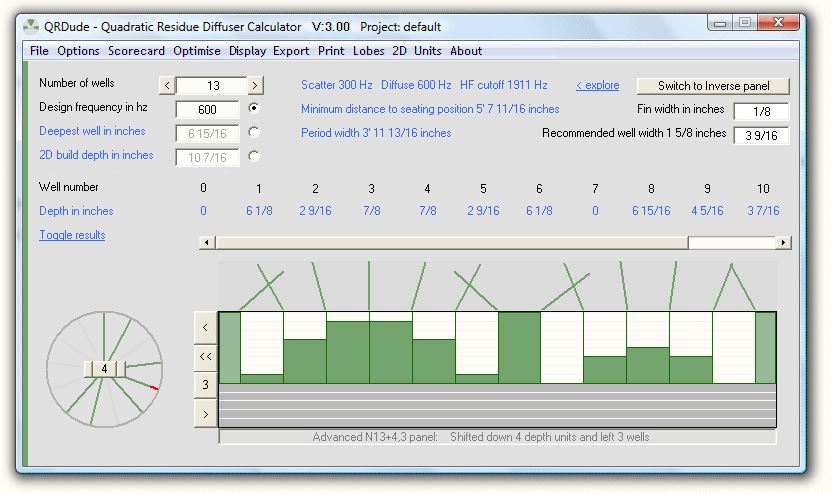Image resolution: width=831 pixels, height=494 pixels.
Task: Click the well width field showing 3 9/16
Action: (x=761, y=136)
